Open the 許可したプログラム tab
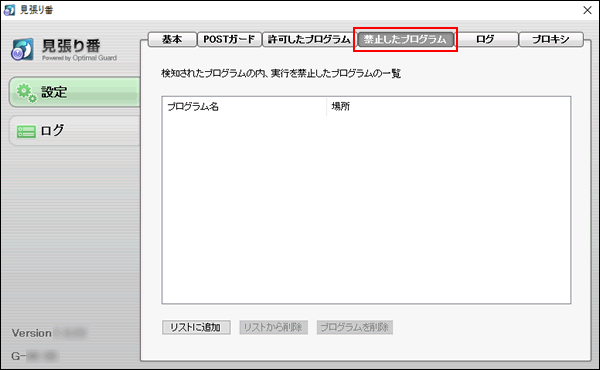600x370 pixels. click(x=308, y=39)
